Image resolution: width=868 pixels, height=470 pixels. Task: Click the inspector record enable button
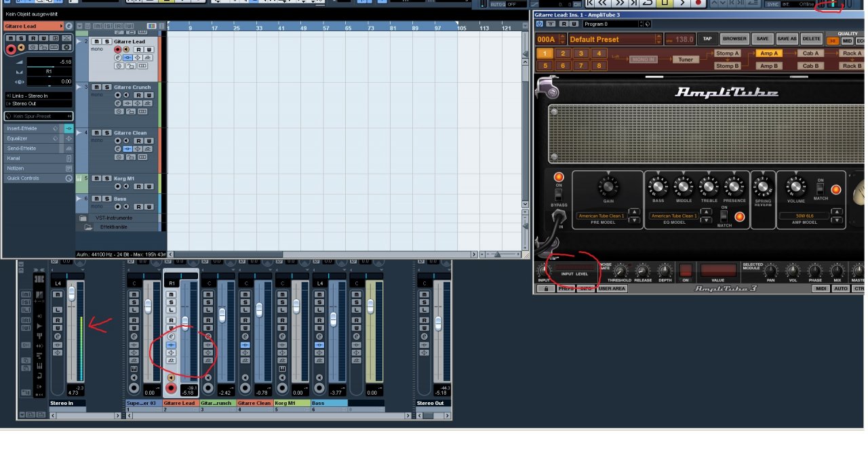pyautogui.click(x=11, y=50)
